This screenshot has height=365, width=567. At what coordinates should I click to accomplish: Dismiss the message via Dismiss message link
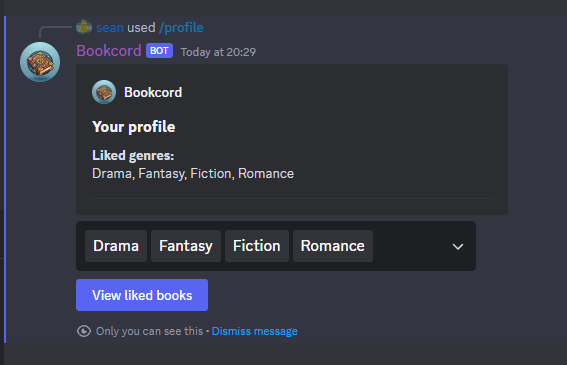(x=255, y=331)
